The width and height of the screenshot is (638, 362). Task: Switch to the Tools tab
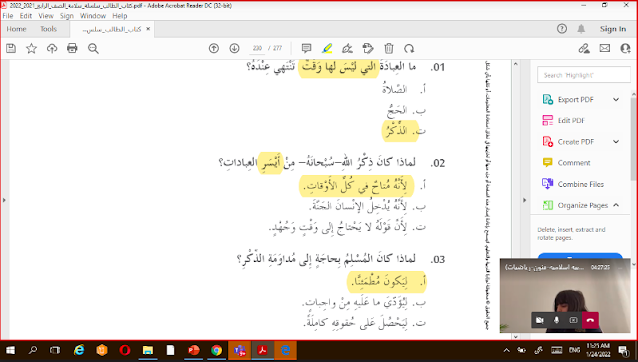[x=48, y=29]
